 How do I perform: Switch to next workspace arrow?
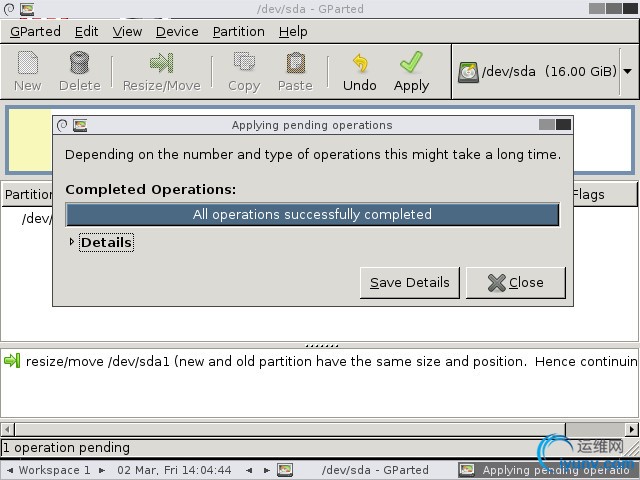click(x=102, y=470)
